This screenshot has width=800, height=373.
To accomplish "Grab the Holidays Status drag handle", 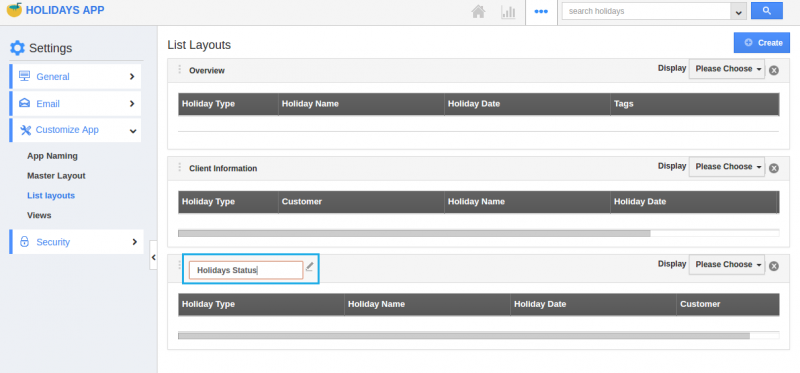I will [x=179, y=265].
